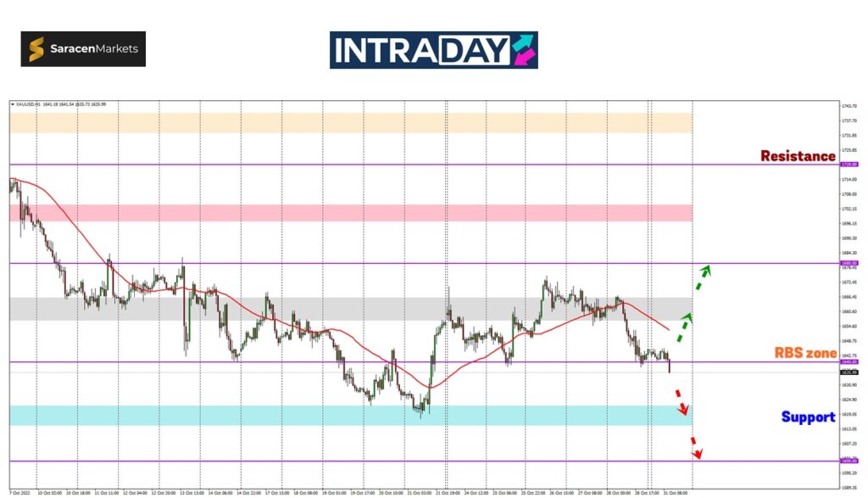868x498 pixels.
Task: Click the cyan support zone rectangle
Action: pos(350,415)
